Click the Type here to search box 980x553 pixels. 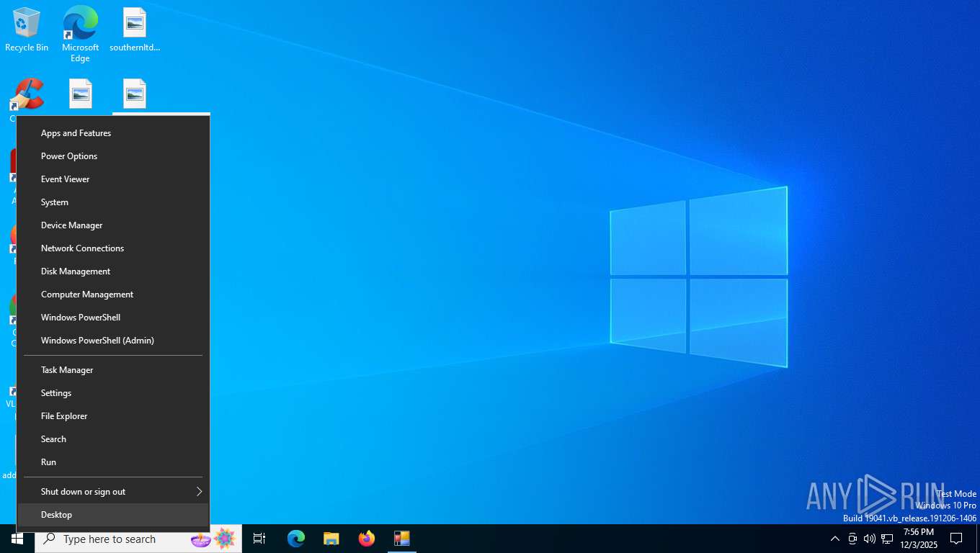pos(138,539)
